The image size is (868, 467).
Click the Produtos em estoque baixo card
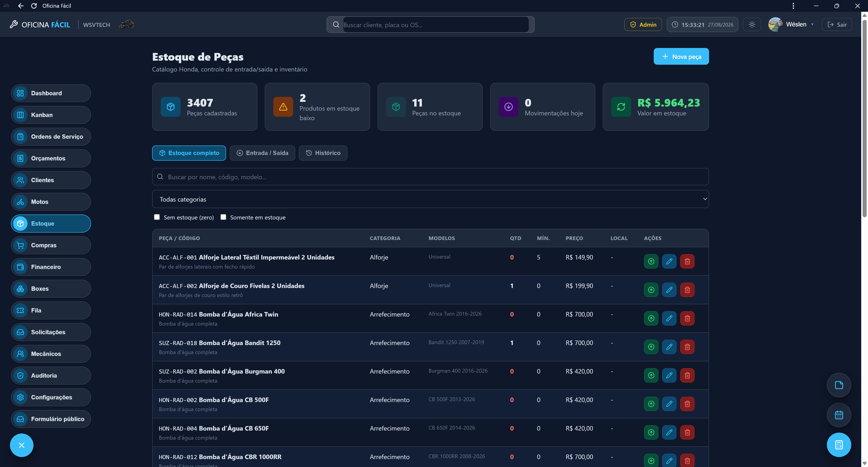[317, 107]
